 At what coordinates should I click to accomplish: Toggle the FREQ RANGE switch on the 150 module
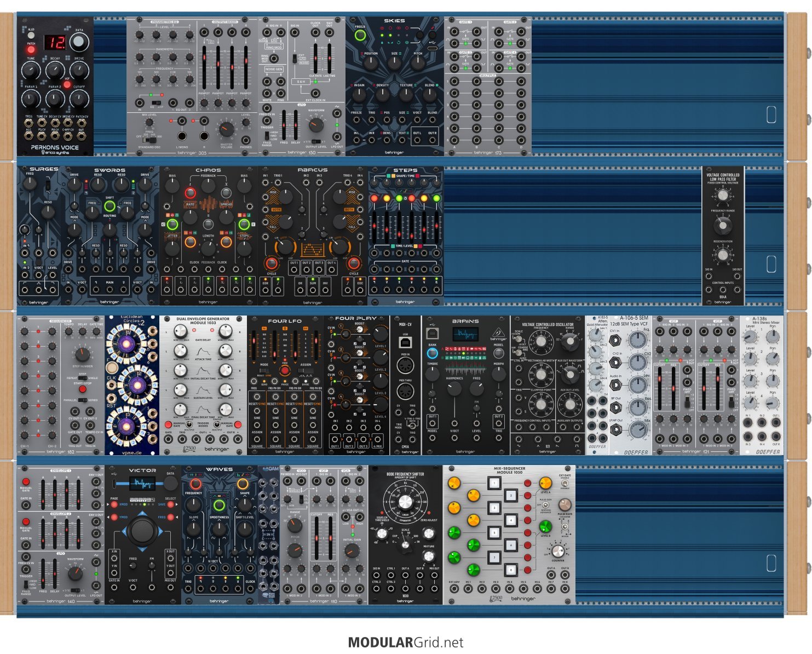267,135
